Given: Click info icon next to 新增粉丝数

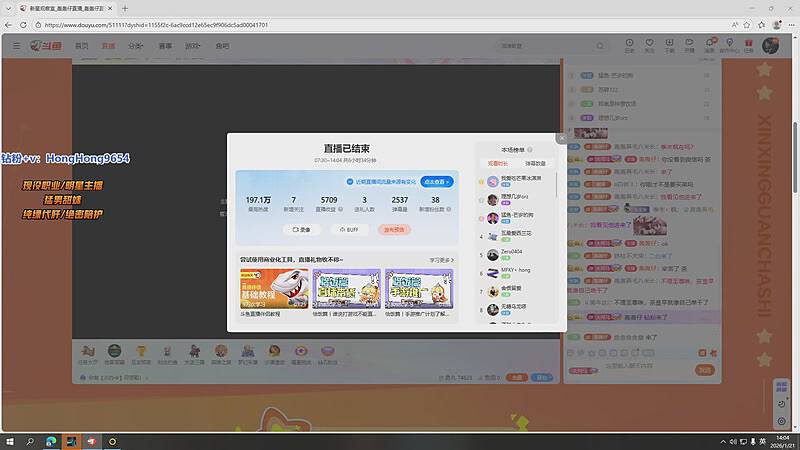Looking at the screenshot, I should coord(449,209).
